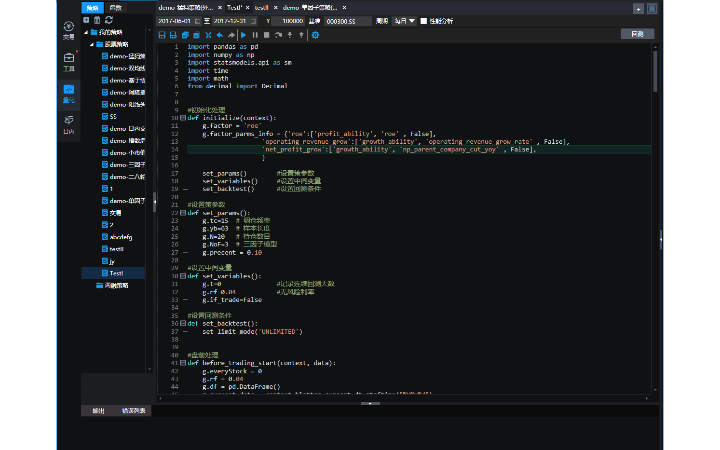The image size is (720, 450).
Task: Switch to the 函数 (Functions) tab beside it
Action: [116, 8]
